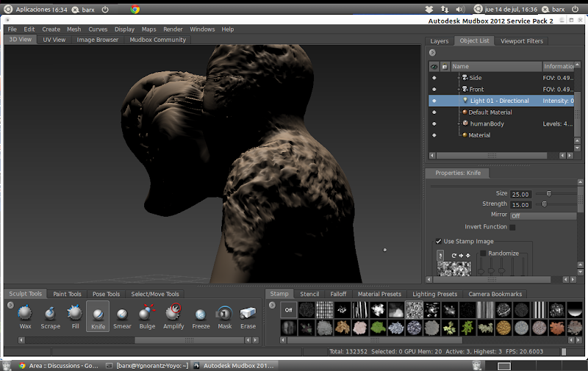Toggle visibility of humanBody object
The image size is (588, 371).
(434, 123)
